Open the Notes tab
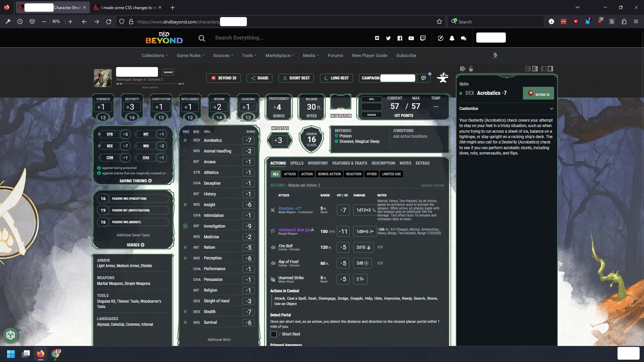Viewport: 644px width, 362px height. (x=405, y=163)
